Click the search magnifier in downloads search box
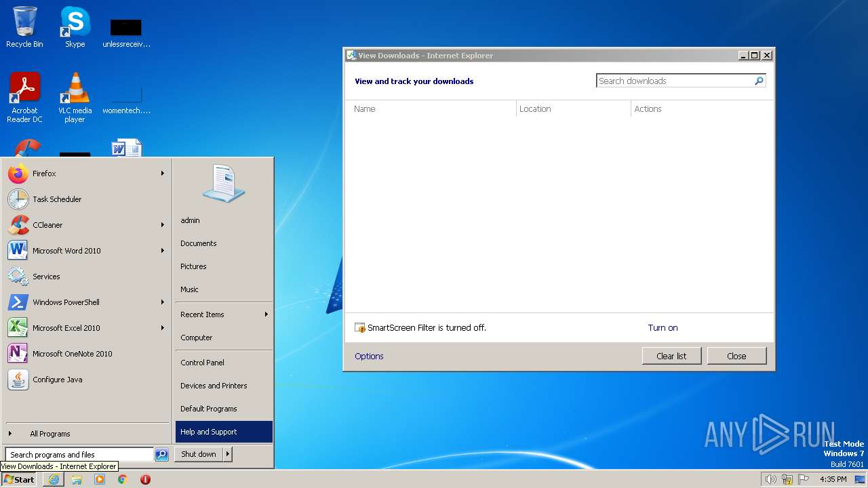868x488 pixels. tap(759, 81)
